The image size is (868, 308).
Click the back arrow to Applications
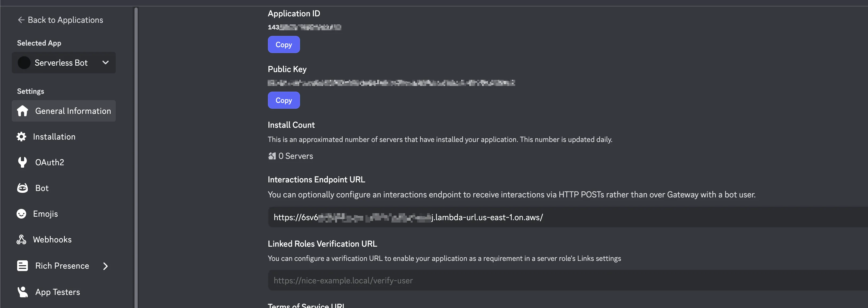click(x=21, y=20)
